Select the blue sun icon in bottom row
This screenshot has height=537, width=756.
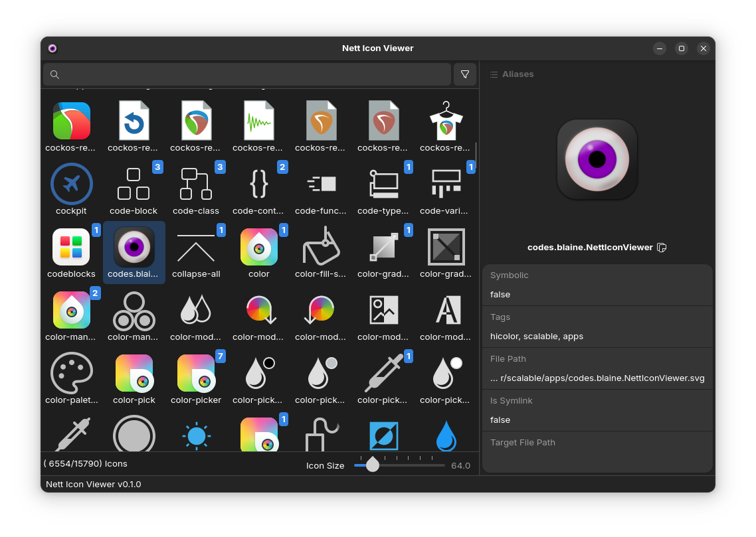[196, 435]
